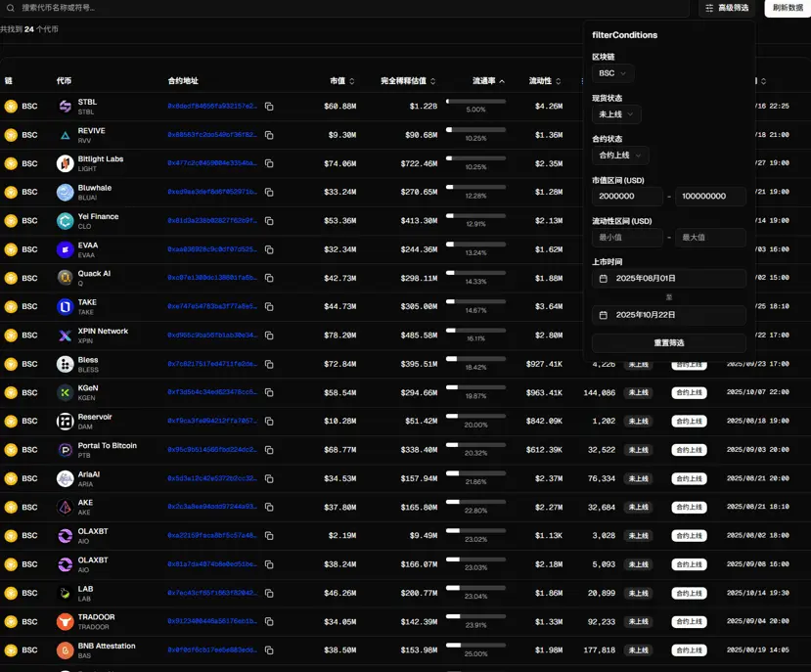This screenshot has height=672, width=811.
Task: Click the 重置筛选 button
Action: click(x=669, y=343)
